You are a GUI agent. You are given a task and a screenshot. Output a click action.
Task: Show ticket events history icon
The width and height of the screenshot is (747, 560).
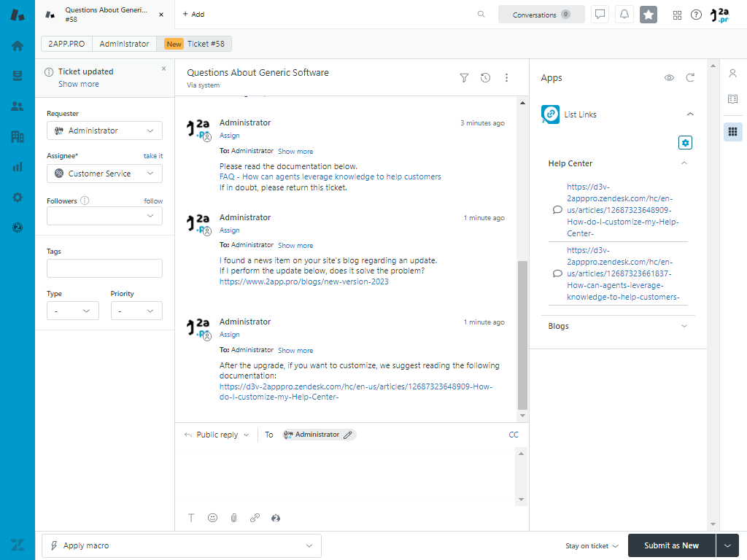485,78
